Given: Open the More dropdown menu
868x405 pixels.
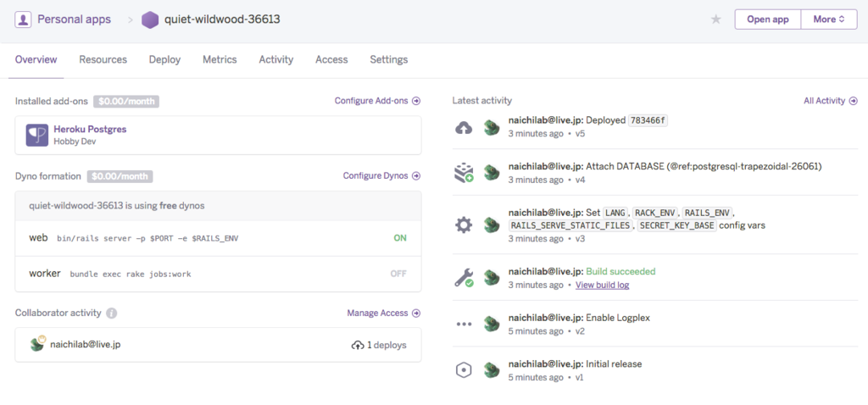Looking at the screenshot, I should pyautogui.click(x=829, y=19).
